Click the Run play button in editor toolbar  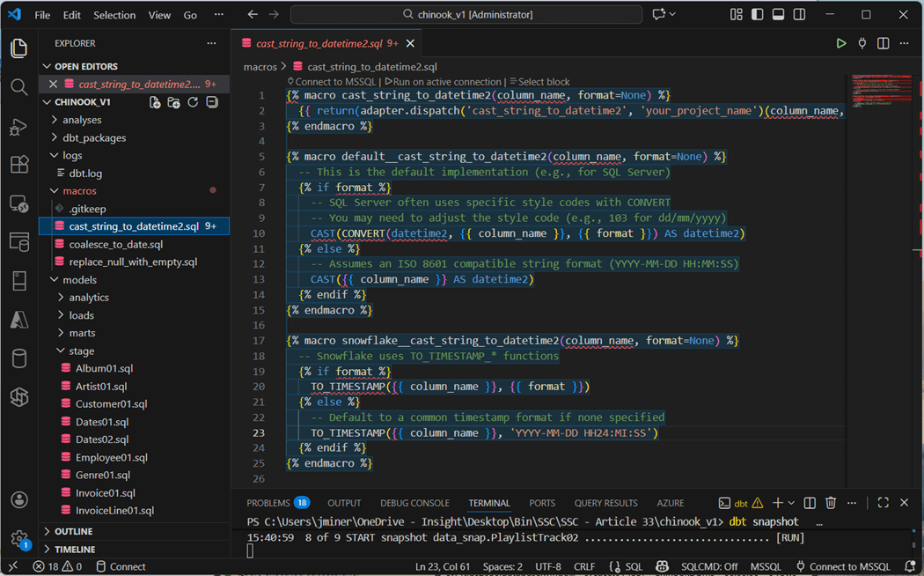pos(840,43)
